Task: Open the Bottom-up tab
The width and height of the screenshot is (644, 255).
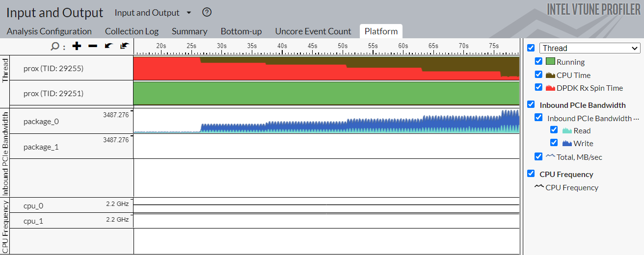Action: tap(241, 31)
